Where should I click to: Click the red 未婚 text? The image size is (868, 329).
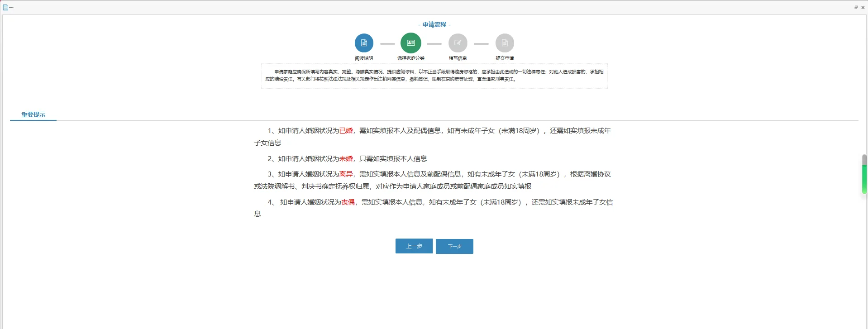click(x=346, y=158)
